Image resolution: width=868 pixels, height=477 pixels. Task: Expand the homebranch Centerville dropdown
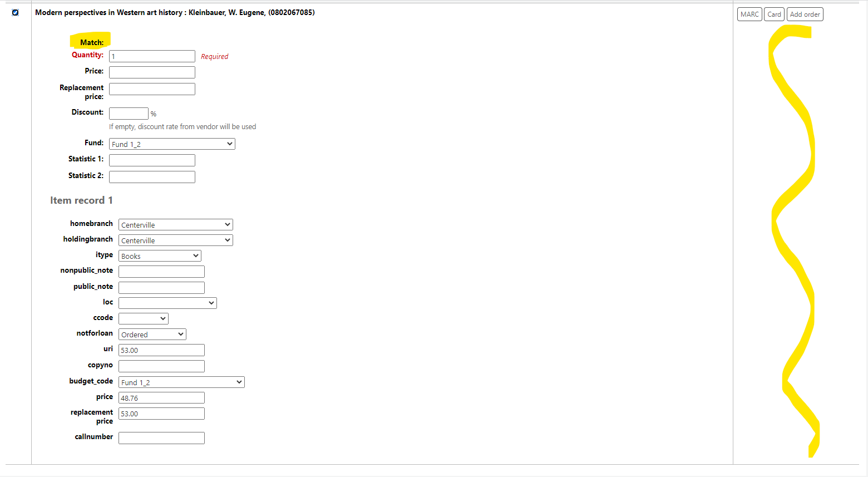[175, 225]
